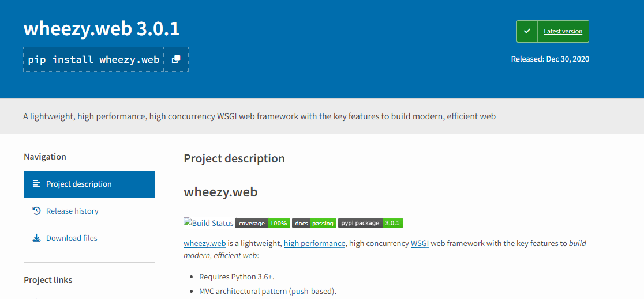Open the WSGI link
Screen dimensions: 644x299
[x=420, y=243]
